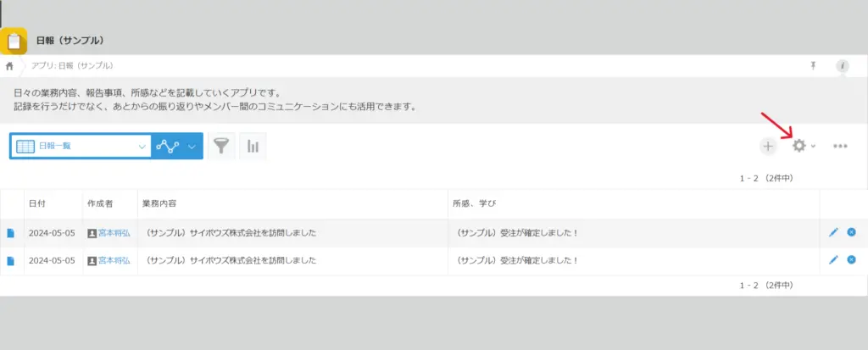This screenshot has height=350, width=868.
Task: Expand the graph view dropdown arrow
Action: click(192, 146)
